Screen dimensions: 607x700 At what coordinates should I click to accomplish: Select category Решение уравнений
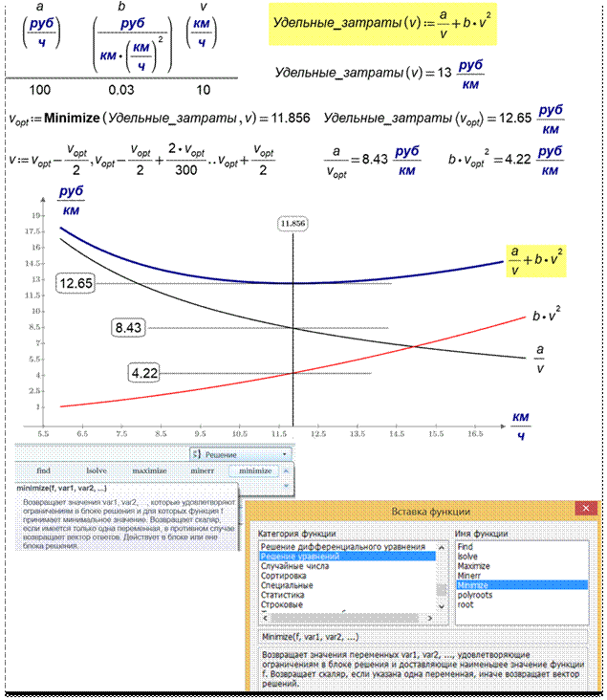pyautogui.click(x=347, y=557)
